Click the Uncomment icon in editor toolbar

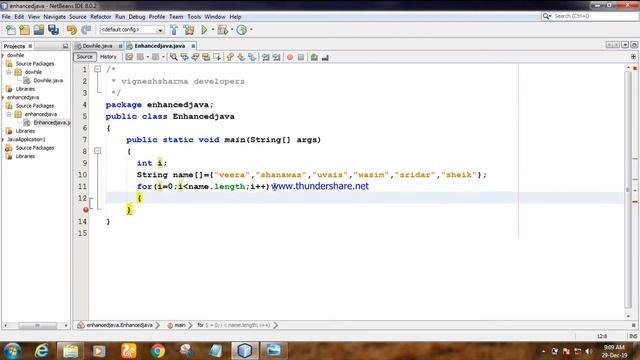325,57
